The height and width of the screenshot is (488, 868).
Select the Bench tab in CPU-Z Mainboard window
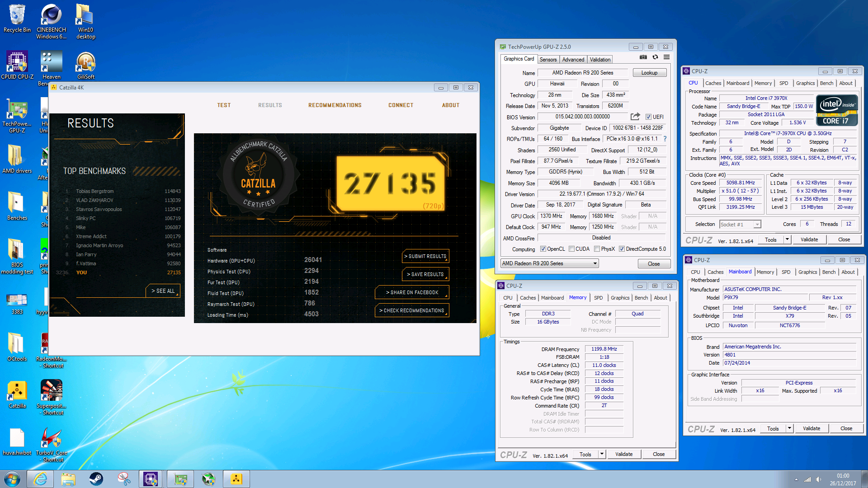[829, 272]
